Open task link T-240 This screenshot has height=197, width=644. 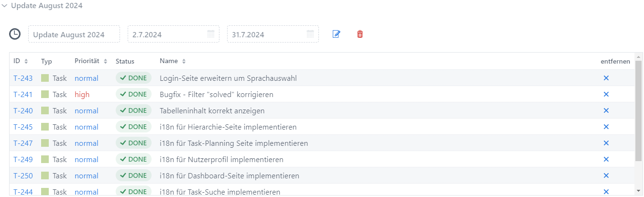(x=23, y=110)
